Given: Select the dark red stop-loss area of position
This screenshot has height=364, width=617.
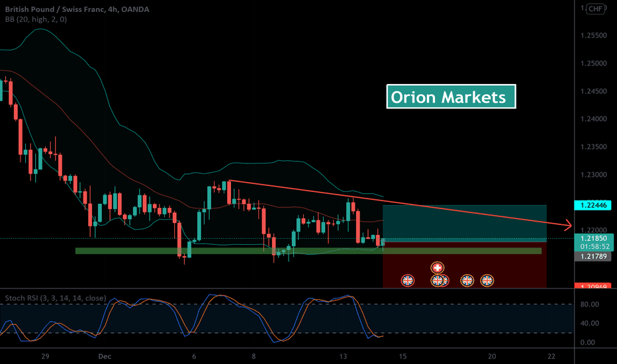Looking at the screenshot, I should click(x=465, y=265).
